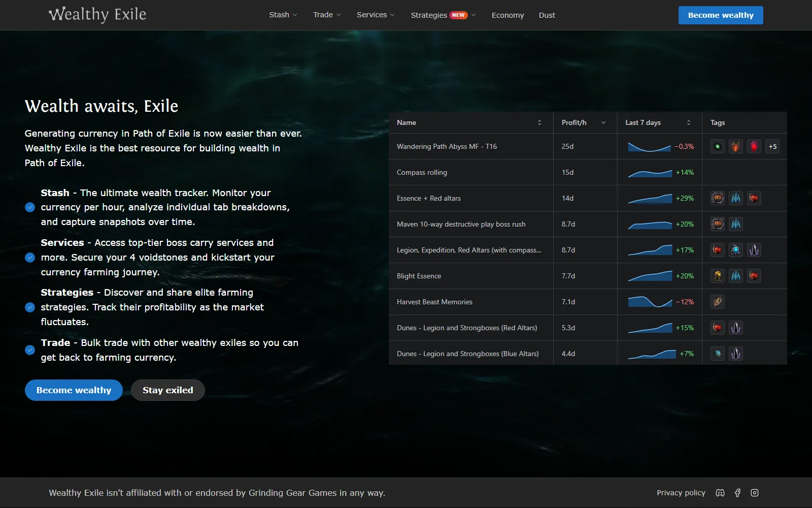Open the Instagram link in the footer

[x=755, y=493]
